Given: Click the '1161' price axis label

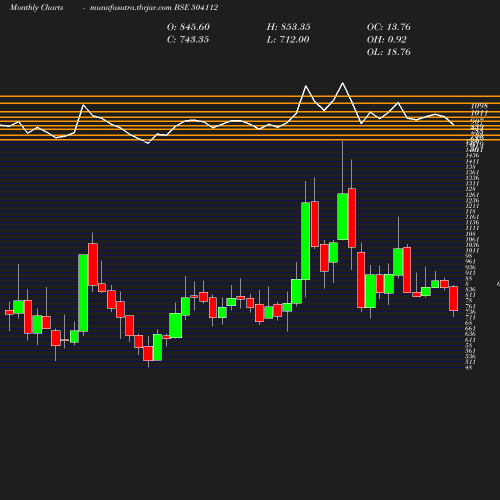Looking at the screenshot, I should click(x=472, y=217).
